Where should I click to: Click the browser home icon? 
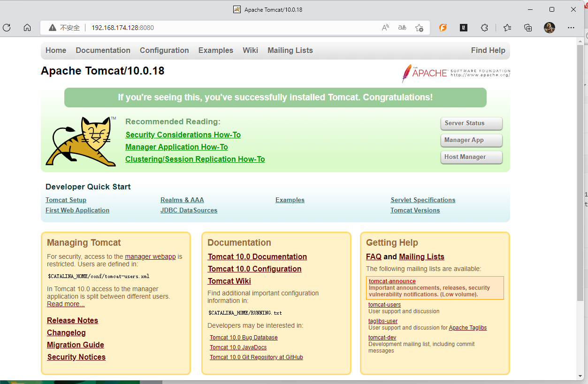27,28
